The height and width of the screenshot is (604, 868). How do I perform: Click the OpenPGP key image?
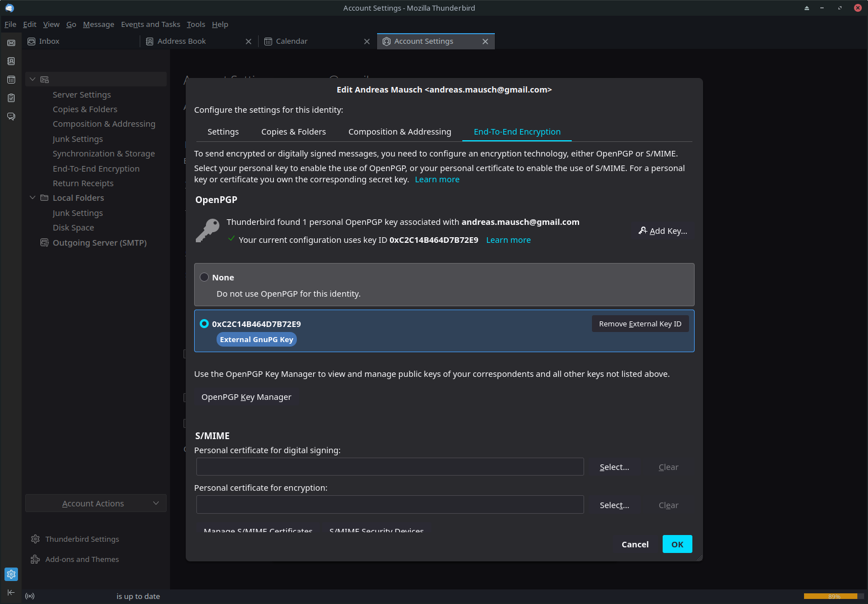pyautogui.click(x=208, y=230)
